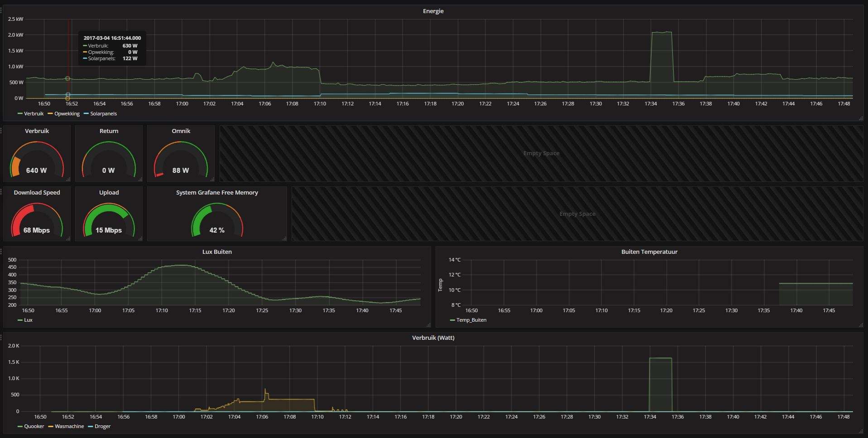
Task: Click the 17:15 time label on Lux Buiten axis
Action: pos(195,310)
